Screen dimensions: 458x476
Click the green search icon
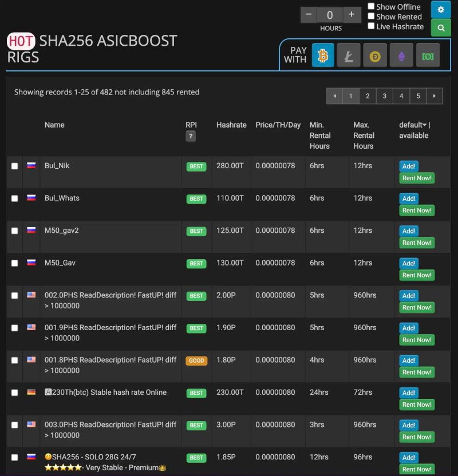pyautogui.click(x=441, y=27)
